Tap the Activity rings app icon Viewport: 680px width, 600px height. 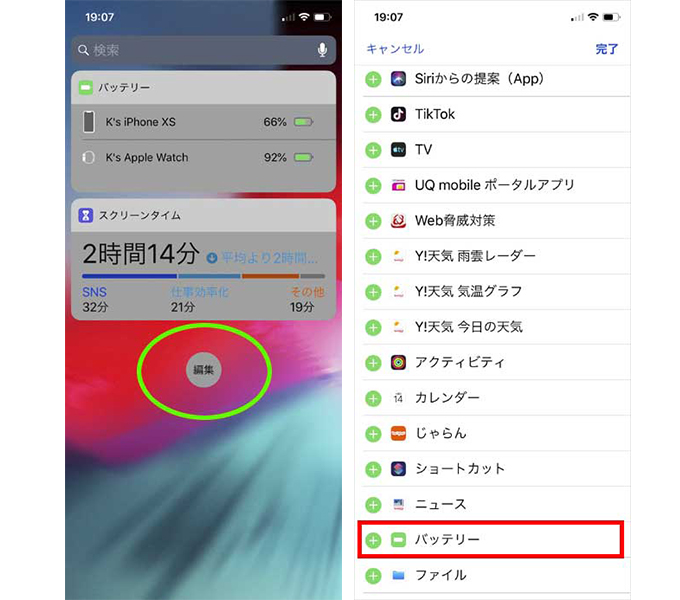coord(398,362)
